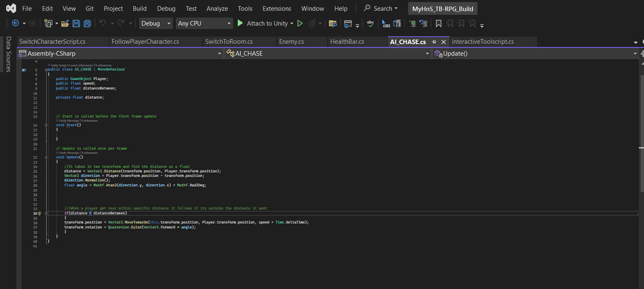Click the document-arrow icon beside the cursor icon
The image size is (644, 289).
397,23
